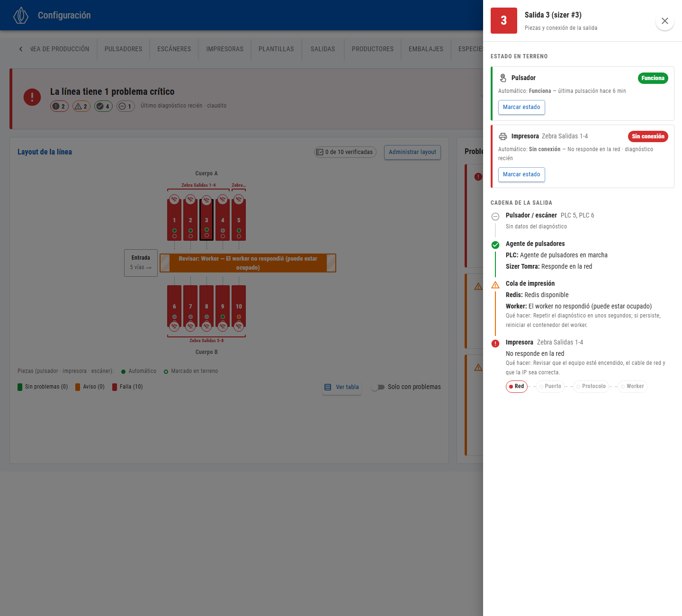Click the Puerto diagnostic step chip
682x616 pixels.
550,387
